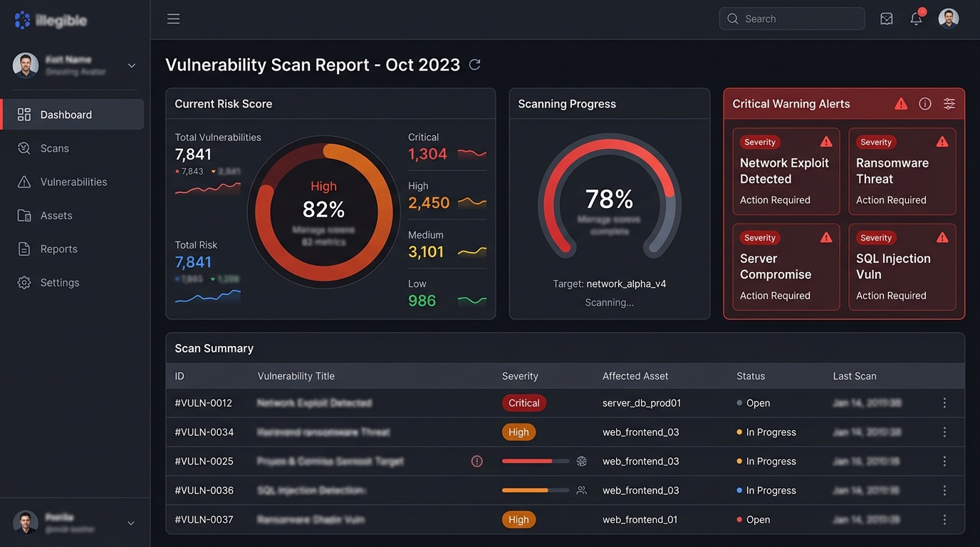This screenshot has height=547, width=980.
Task: Click the warning icon on the SQL Injection Vuln card
Action: pos(942,237)
